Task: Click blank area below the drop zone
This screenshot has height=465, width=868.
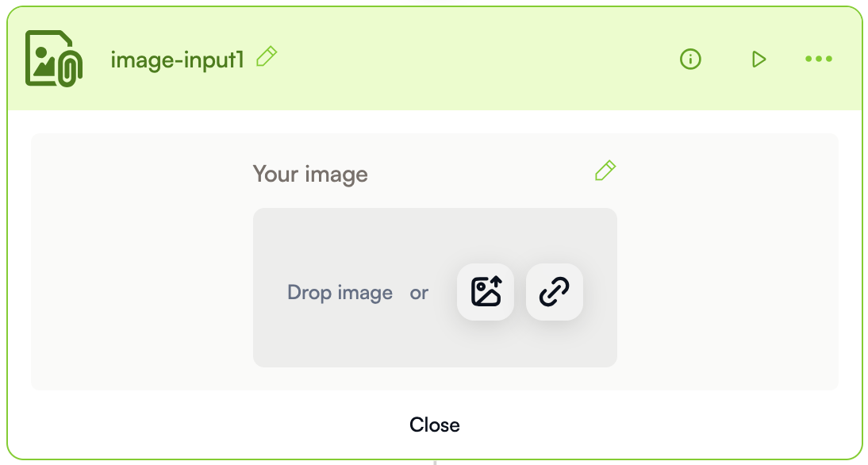Action: 435,379
